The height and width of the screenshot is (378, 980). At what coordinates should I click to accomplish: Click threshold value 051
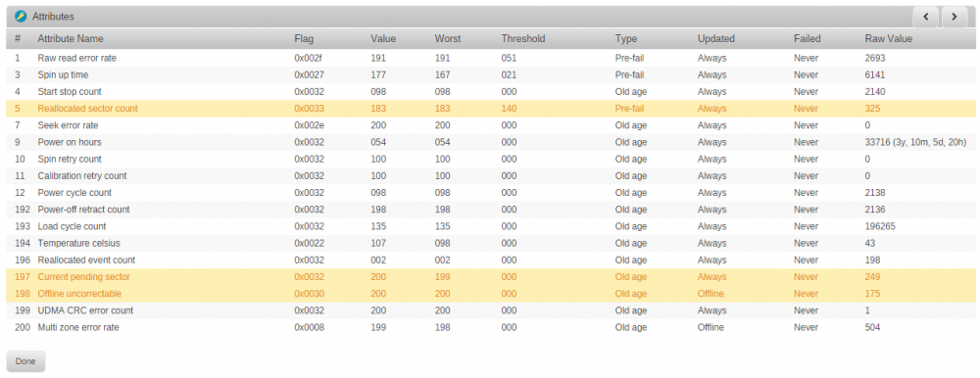(x=509, y=58)
